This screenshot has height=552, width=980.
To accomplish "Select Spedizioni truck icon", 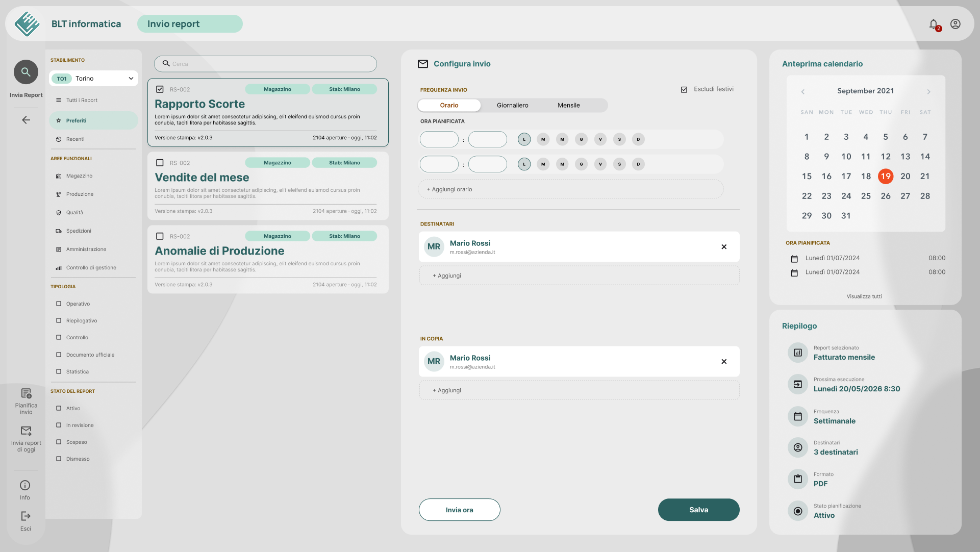I will pos(59,231).
